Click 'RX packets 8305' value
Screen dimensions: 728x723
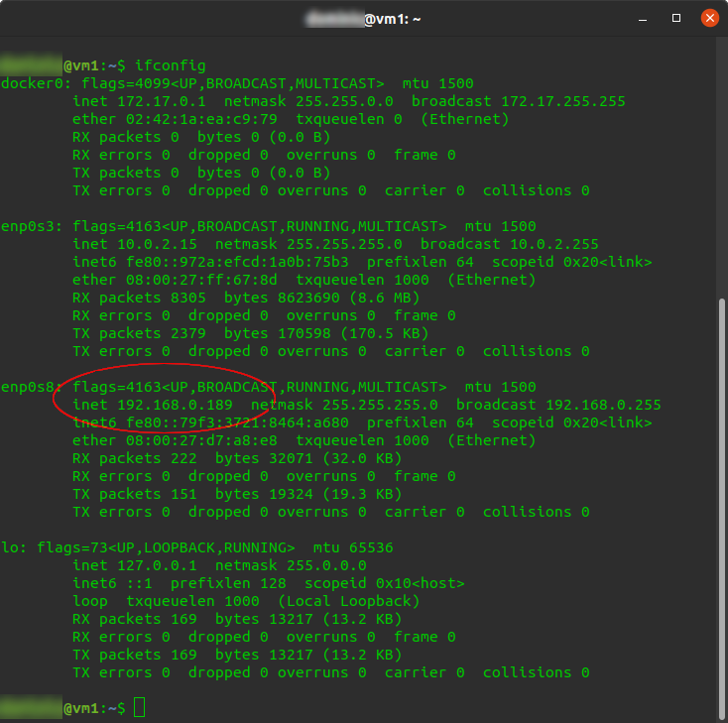tap(139, 298)
